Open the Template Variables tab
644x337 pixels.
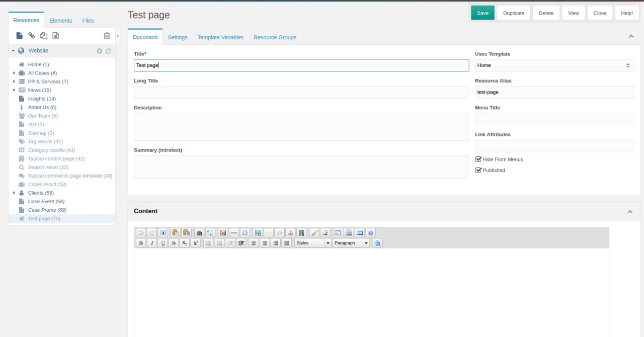click(220, 37)
